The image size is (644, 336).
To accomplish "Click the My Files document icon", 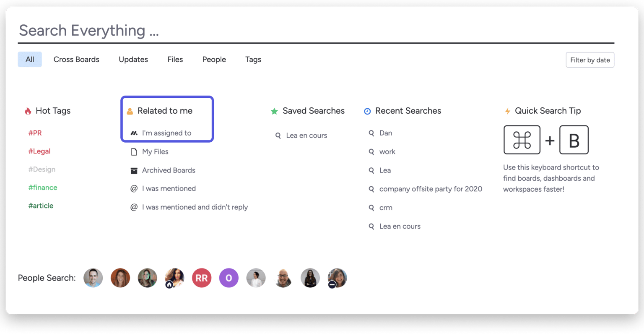I will tap(134, 152).
